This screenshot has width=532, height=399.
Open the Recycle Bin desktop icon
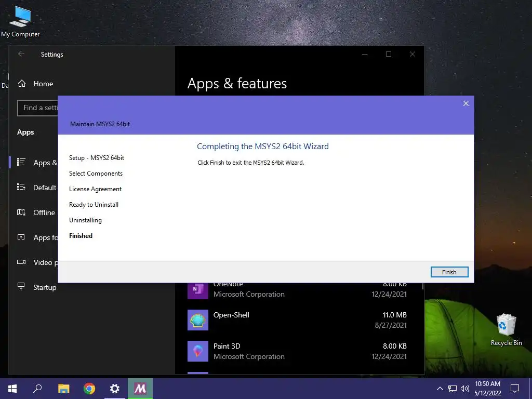(506, 330)
